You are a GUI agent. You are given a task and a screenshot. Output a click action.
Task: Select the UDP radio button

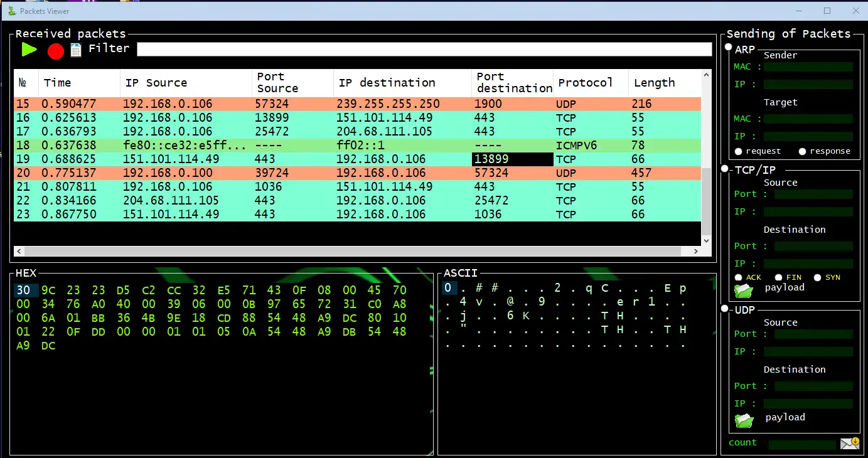[x=725, y=309]
